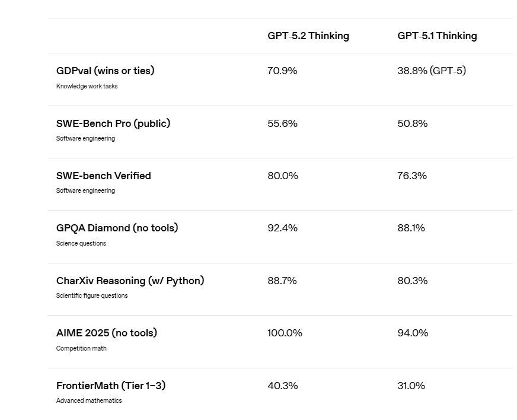The image size is (517, 420).
Task: Click the SWE-Bench Pro (public) benchmark name
Action: click(x=113, y=123)
